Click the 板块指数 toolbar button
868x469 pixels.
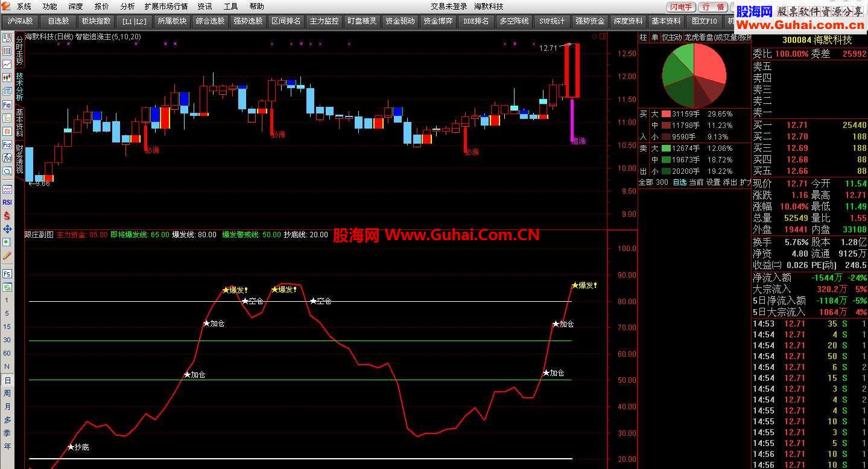tap(97, 21)
